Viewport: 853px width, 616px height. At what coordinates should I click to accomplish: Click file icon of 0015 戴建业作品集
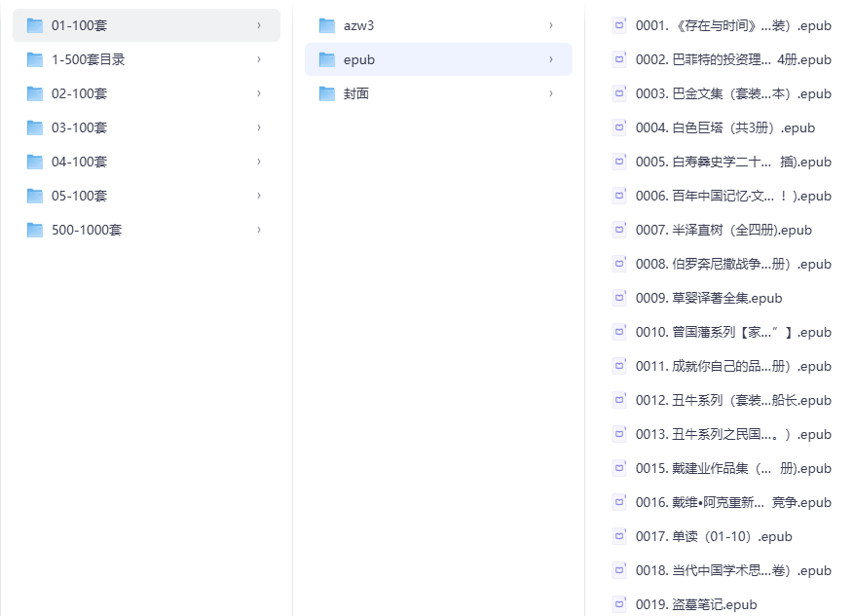pyautogui.click(x=619, y=468)
